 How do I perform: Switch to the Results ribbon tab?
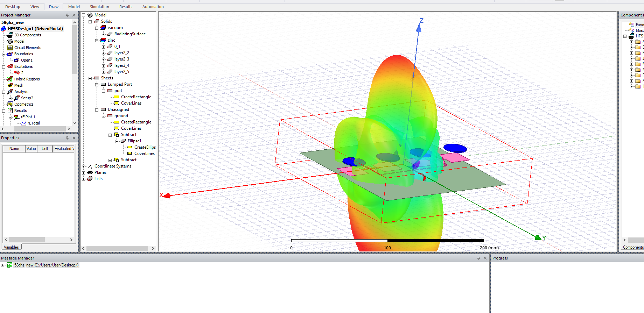pos(126,7)
